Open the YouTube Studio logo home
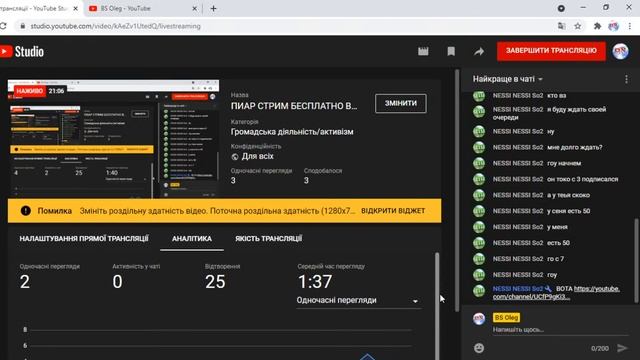This screenshot has width=640, height=360. tap(22, 51)
